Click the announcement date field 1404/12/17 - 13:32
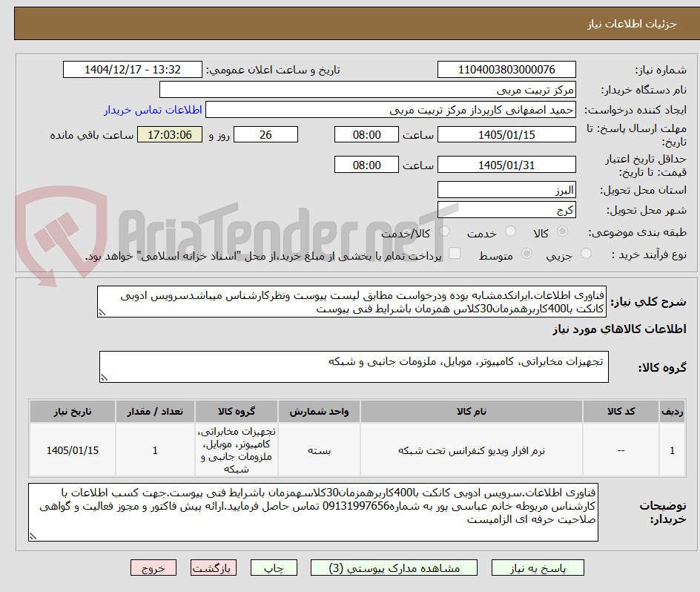700x592 pixels. pos(133,70)
